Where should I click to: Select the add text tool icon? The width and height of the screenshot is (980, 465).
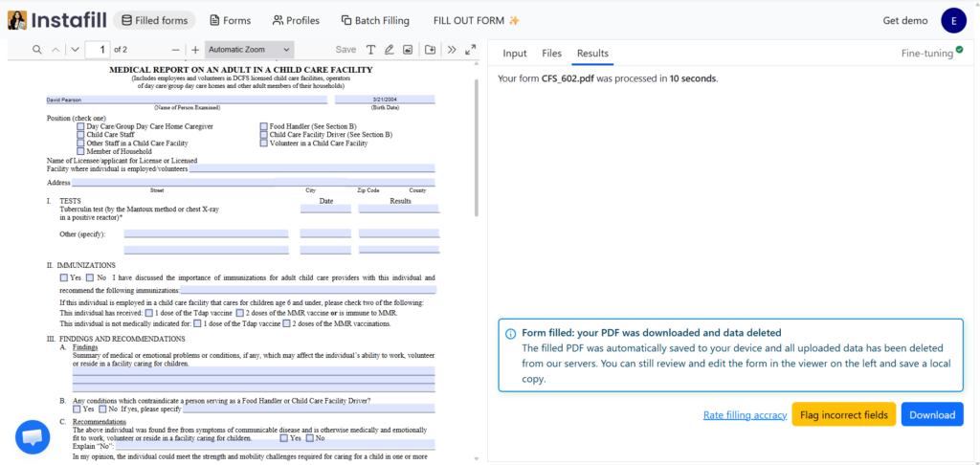tap(370, 50)
